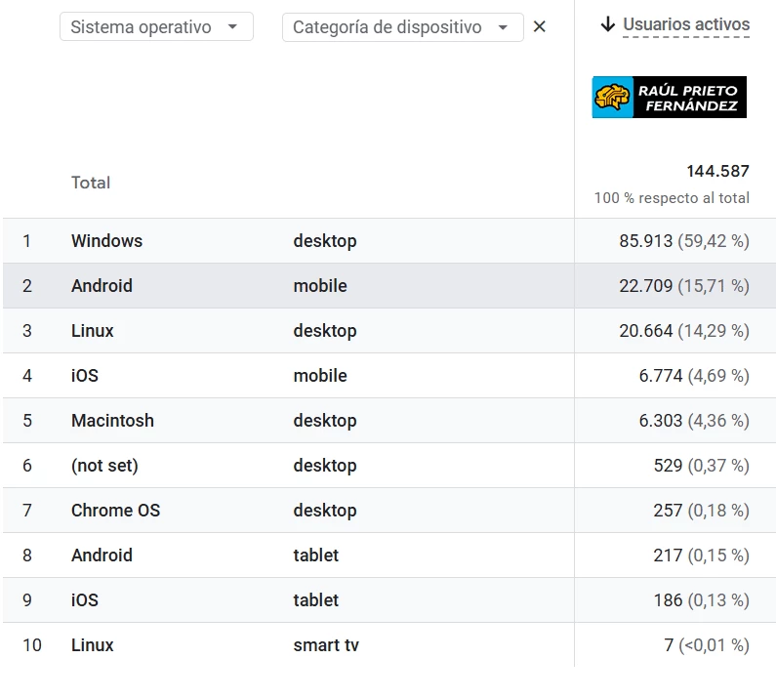776x700 pixels.
Task: Click the Android operating system in row 2
Action: click(x=102, y=286)
